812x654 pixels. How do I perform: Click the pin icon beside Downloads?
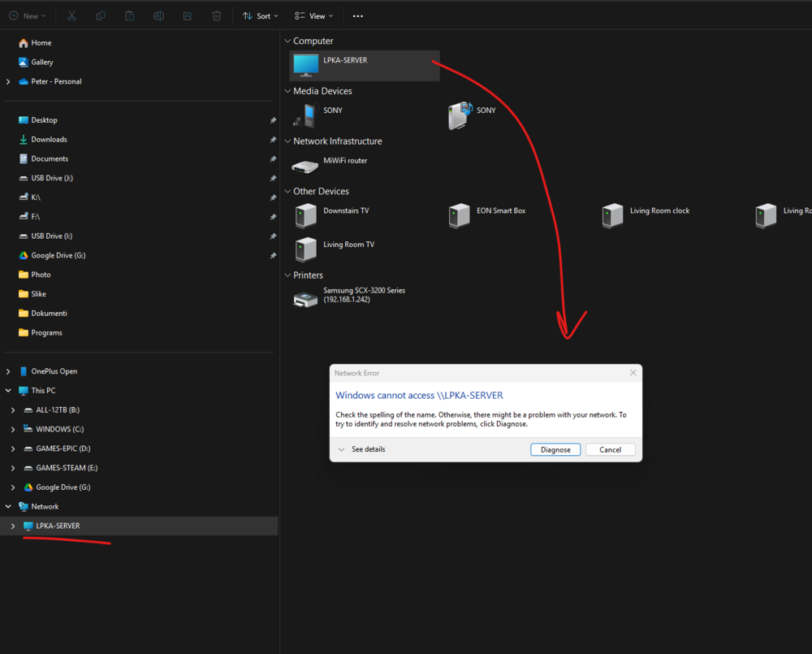273,140
